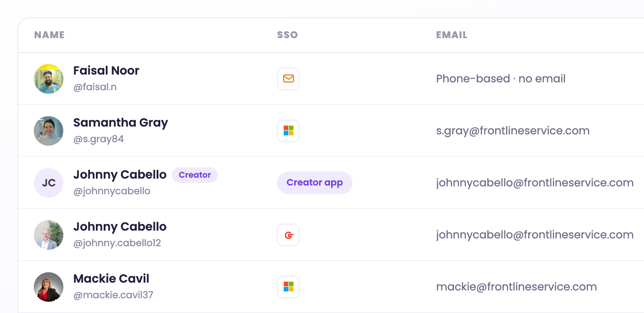The image size is (644, 313).
Task: Click the @johnnycabello username
Action: [112, 191]
